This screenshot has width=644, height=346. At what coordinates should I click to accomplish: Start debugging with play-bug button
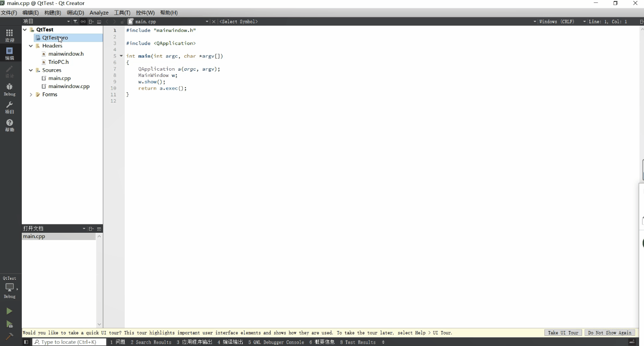(9, 324)
